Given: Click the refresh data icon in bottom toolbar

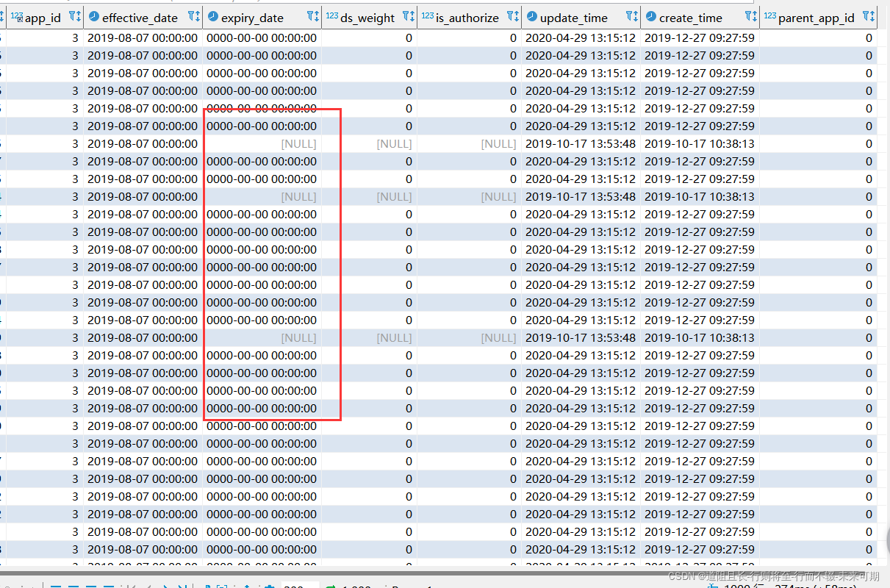Looking at the screenshot, I should pyautogui.click(x=331, y=584).
